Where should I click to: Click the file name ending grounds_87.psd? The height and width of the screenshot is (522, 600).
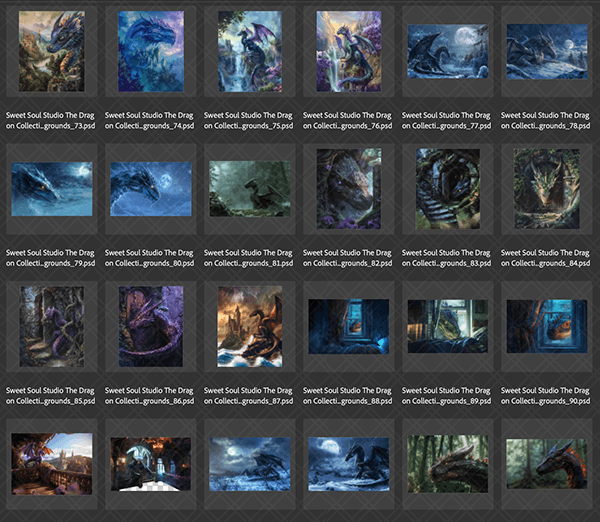pos(248,396)
